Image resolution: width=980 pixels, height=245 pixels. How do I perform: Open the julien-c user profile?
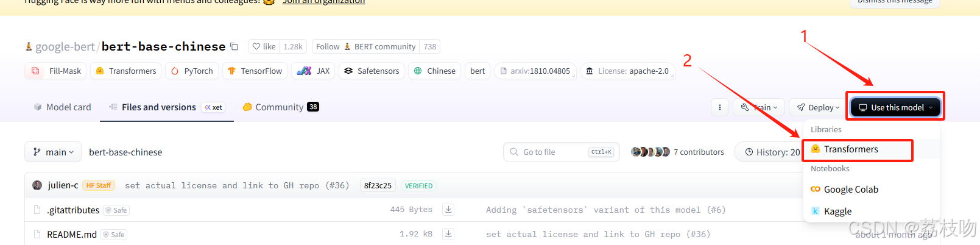pyautogui.click(x=63, y=185)
